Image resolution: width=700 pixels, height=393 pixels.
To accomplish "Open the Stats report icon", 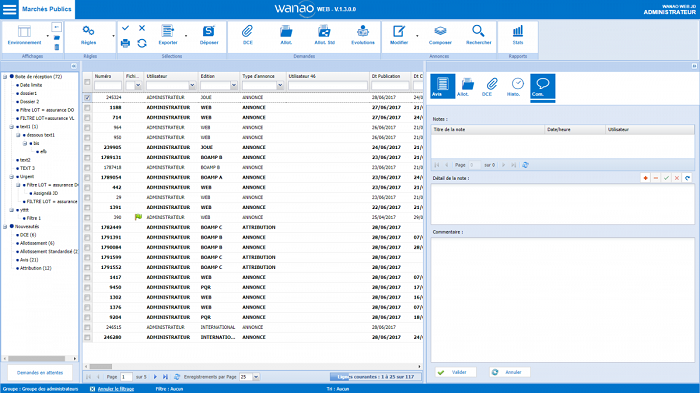I will click(518, 35).
